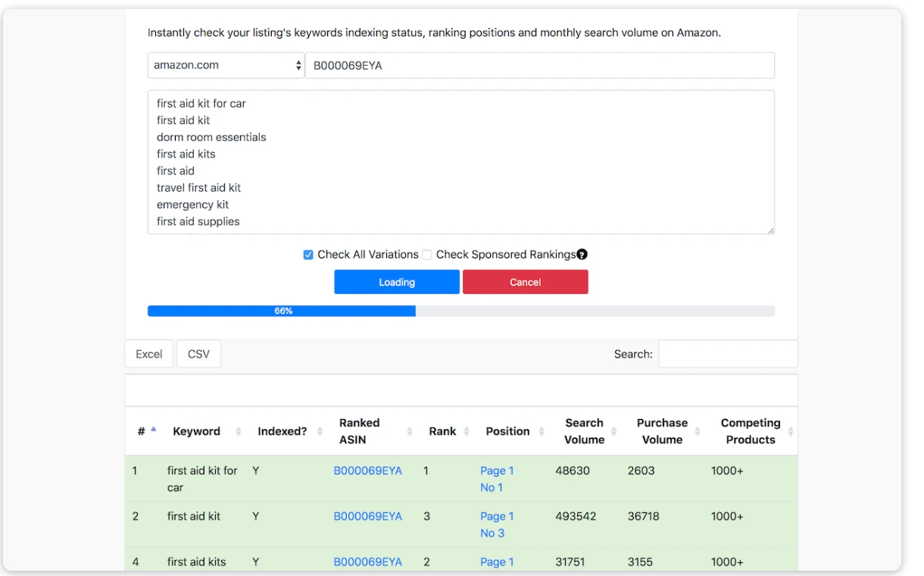Select search volume value 493542
This screenshot has width=924, height=576.
(576, 516)
